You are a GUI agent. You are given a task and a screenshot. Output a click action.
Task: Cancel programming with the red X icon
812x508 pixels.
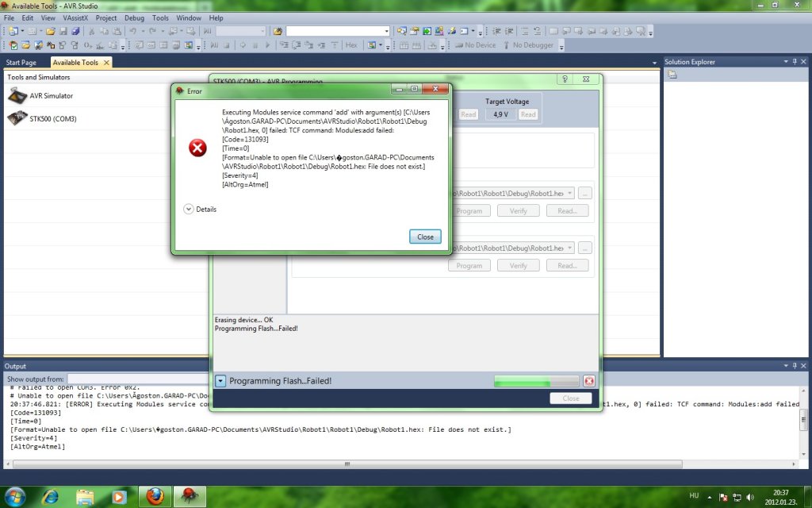point(589,381)
